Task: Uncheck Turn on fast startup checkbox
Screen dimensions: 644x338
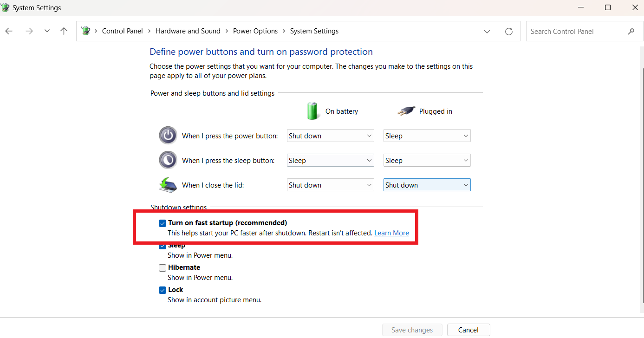Action: point(163,223)
